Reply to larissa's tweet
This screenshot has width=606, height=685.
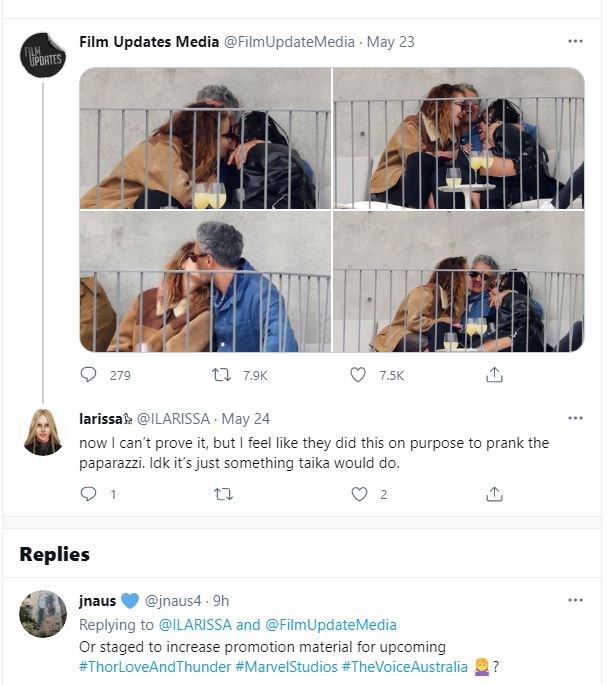(89, 494)
